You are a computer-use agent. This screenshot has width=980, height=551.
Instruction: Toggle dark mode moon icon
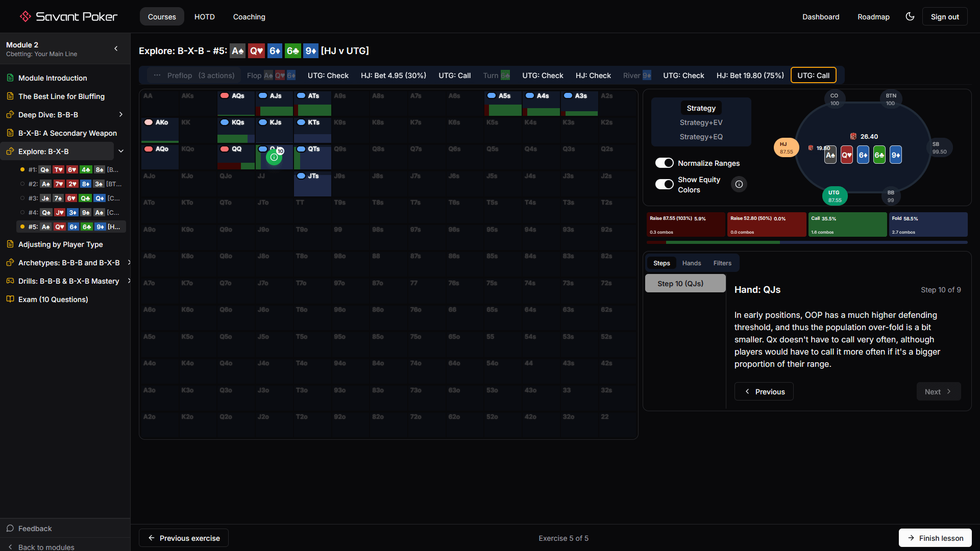910,16
